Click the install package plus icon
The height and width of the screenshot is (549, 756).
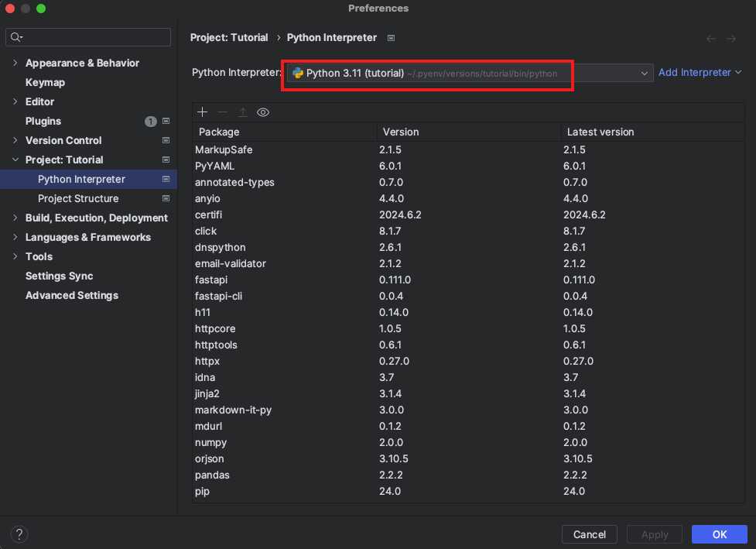coord(203,112)
